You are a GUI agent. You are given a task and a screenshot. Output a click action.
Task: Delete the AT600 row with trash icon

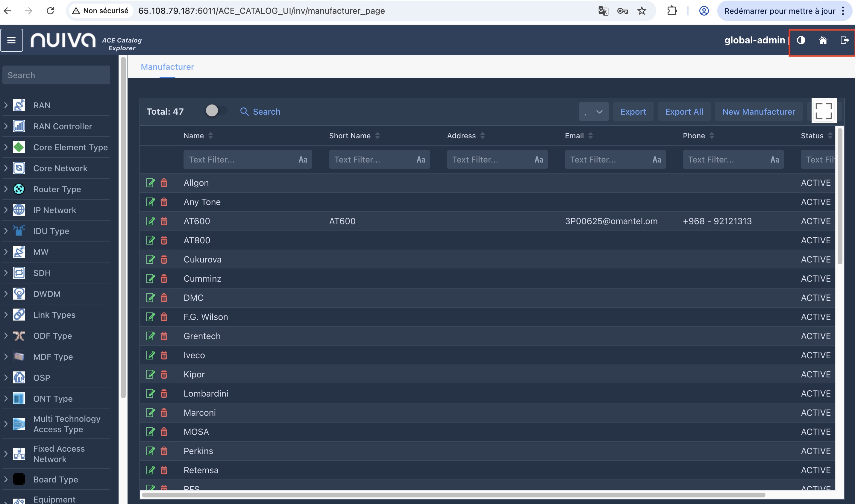164,221
